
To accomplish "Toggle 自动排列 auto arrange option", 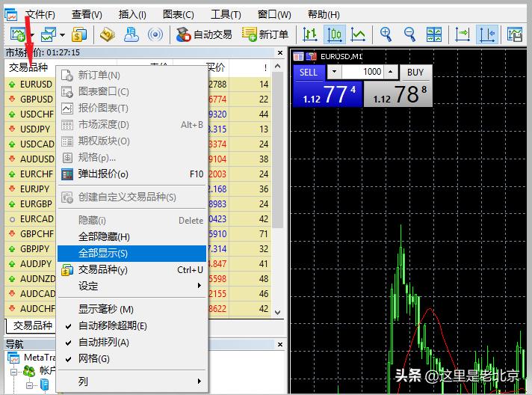I will coord(103,343).
